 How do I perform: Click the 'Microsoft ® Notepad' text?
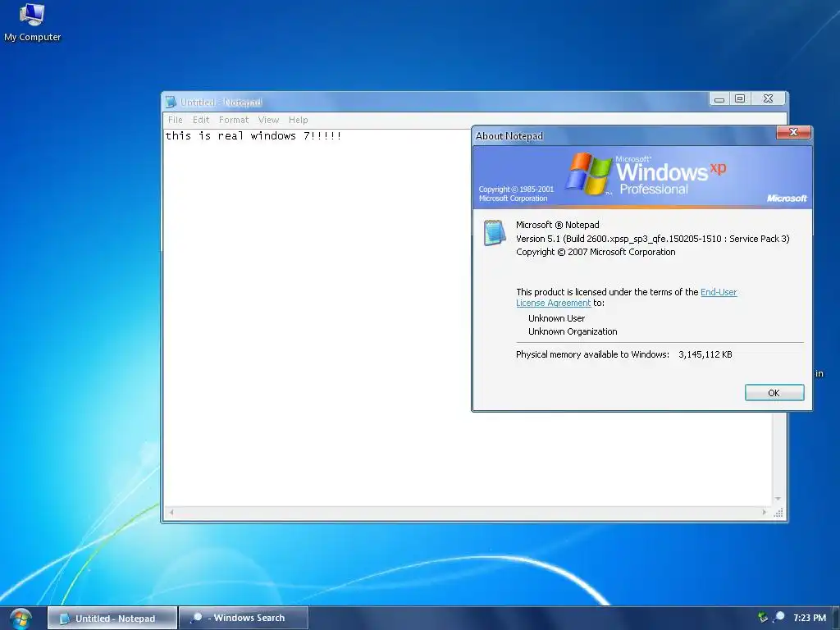pyautogui.click(x=558, y=225)
